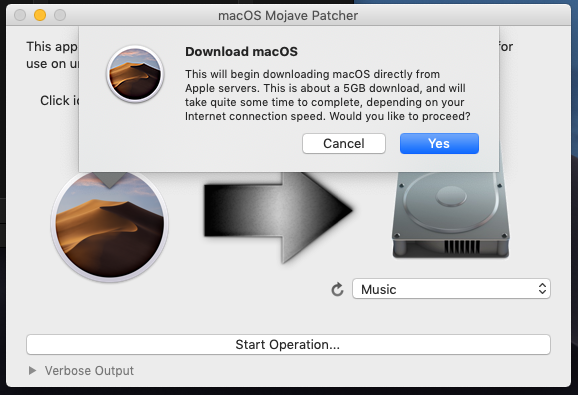578x395 pixels.
Task: Minimize the window with the yellow button
Action: click(40, 15)
